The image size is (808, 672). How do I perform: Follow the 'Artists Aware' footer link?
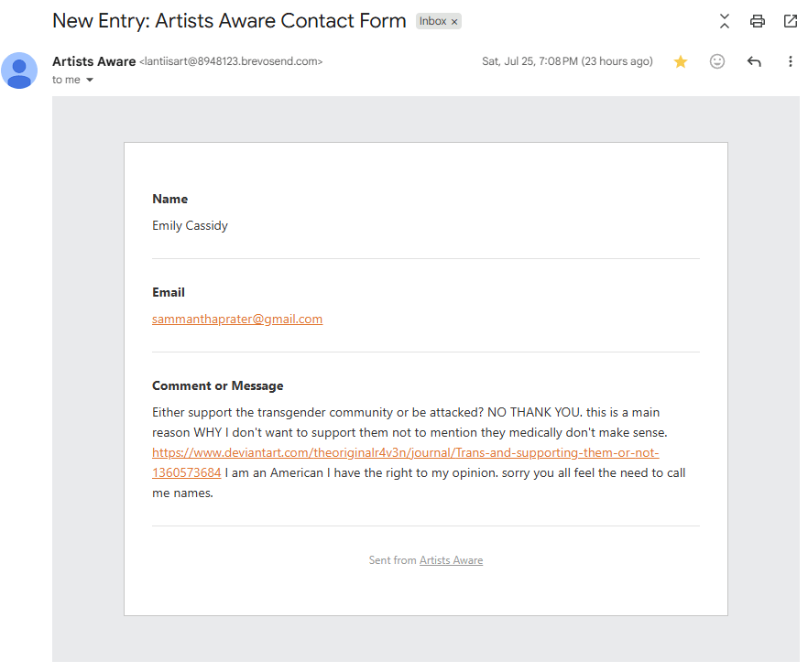(x=451, y=560)
